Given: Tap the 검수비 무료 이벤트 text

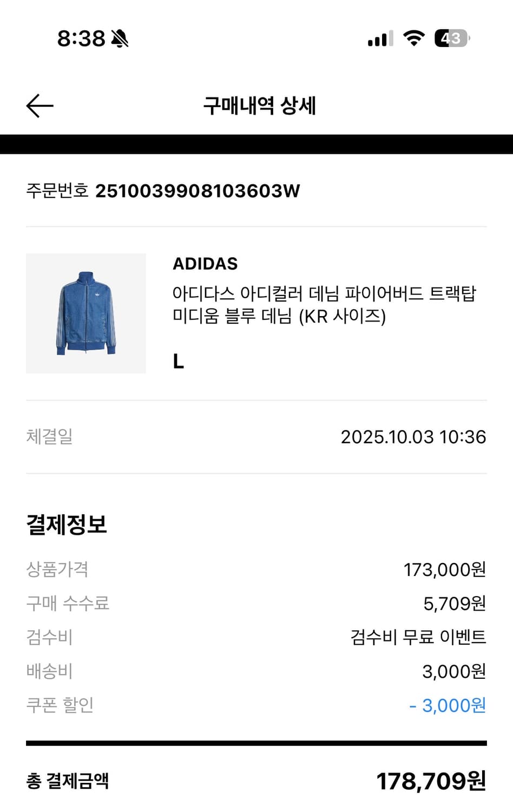Looking at the screenshot, I should [418, 637].
